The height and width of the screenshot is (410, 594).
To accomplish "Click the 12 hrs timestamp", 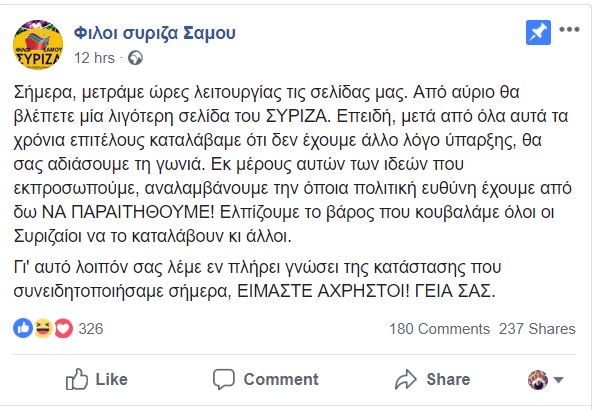I will tap(94, 58).
